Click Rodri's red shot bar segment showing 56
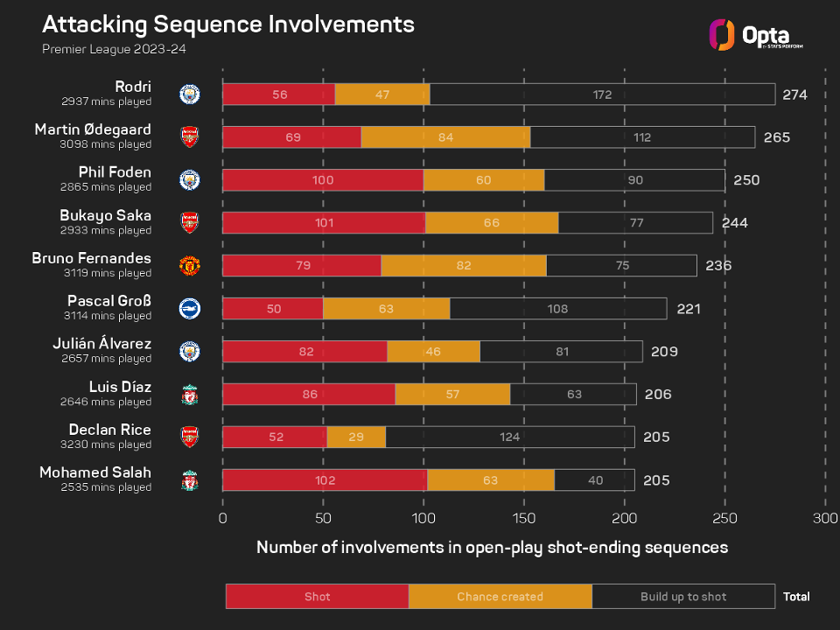Image resolution: width=840 pixels, height=630 pixels. point(278,94)
